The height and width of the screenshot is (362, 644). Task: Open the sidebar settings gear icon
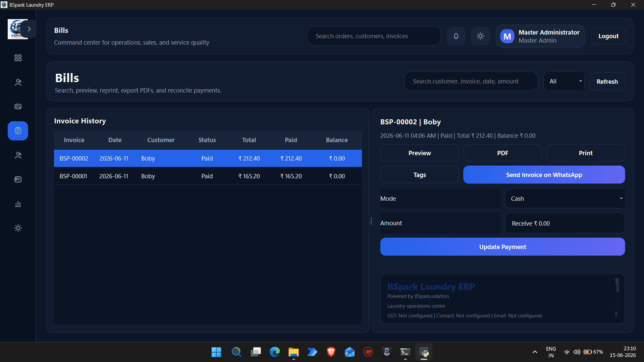pos(18,228)
